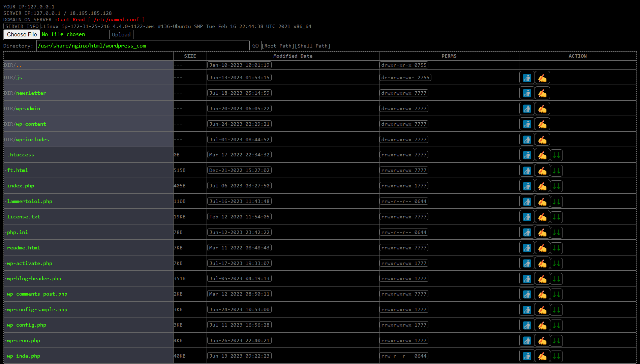This screenshot has height=364, width=640.
Task: Click edit pencil icon for wp-includes
Action: (x=542, y=140)
